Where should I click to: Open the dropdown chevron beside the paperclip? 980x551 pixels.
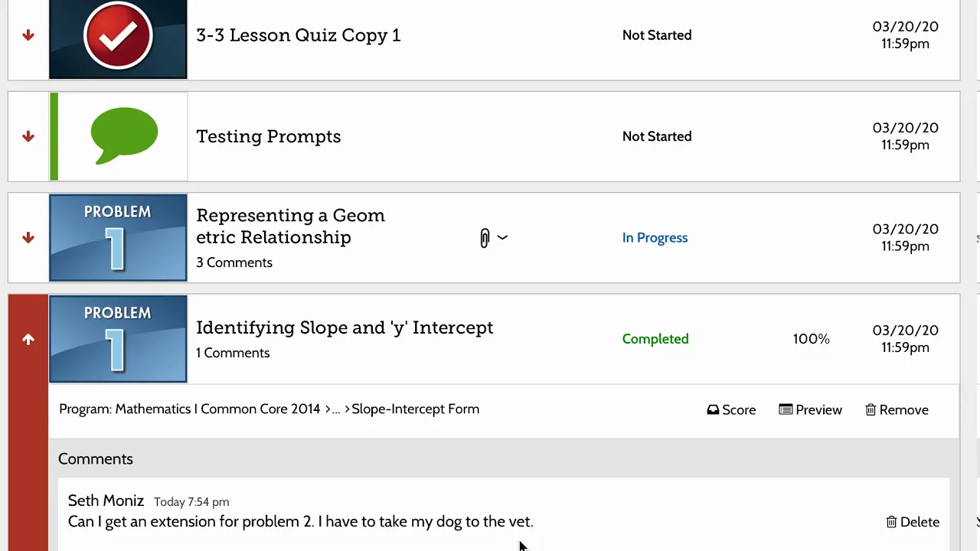pyautogui.click(x=502, y=237)
